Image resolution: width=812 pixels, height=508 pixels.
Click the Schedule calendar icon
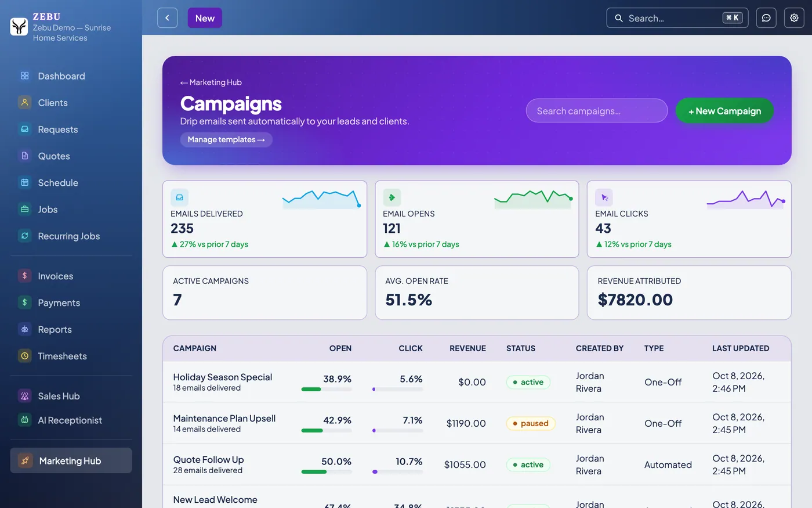coord(24,183)
